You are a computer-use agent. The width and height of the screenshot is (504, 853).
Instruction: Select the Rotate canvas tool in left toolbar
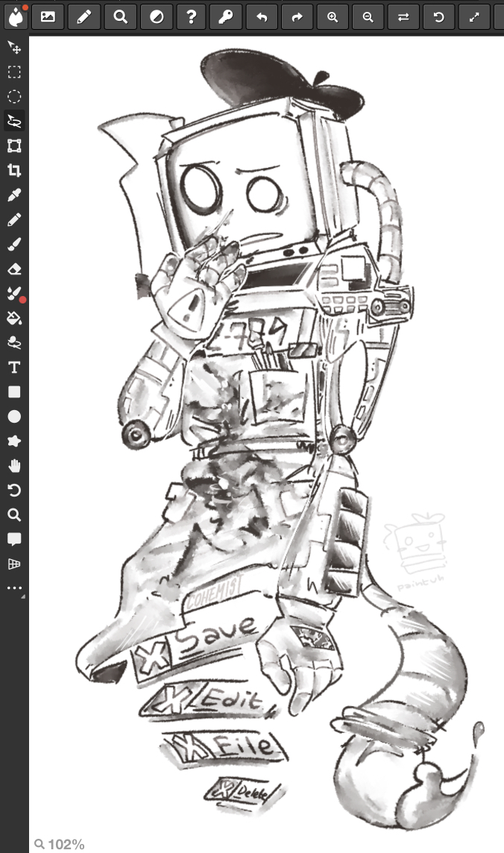(14, 490)
